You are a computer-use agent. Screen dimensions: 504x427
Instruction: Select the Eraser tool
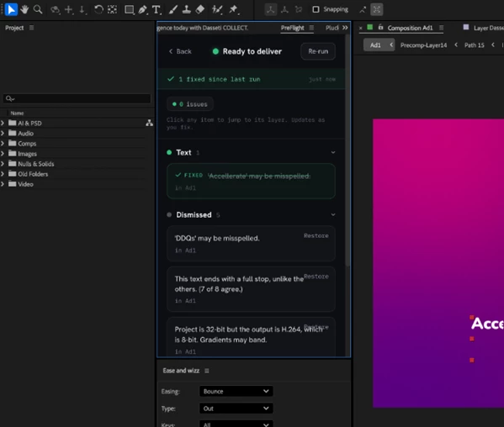[200, 9]
